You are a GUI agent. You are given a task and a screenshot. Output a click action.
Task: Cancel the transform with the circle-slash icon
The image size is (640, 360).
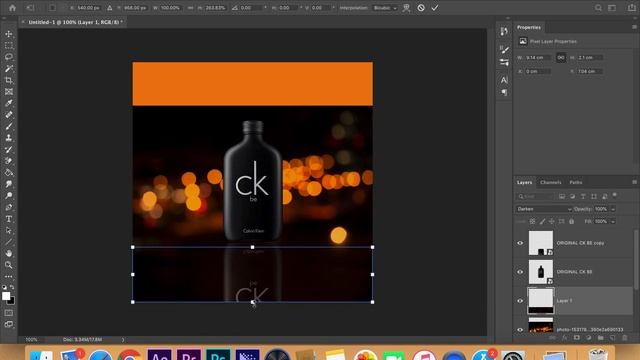pos(421,7)
